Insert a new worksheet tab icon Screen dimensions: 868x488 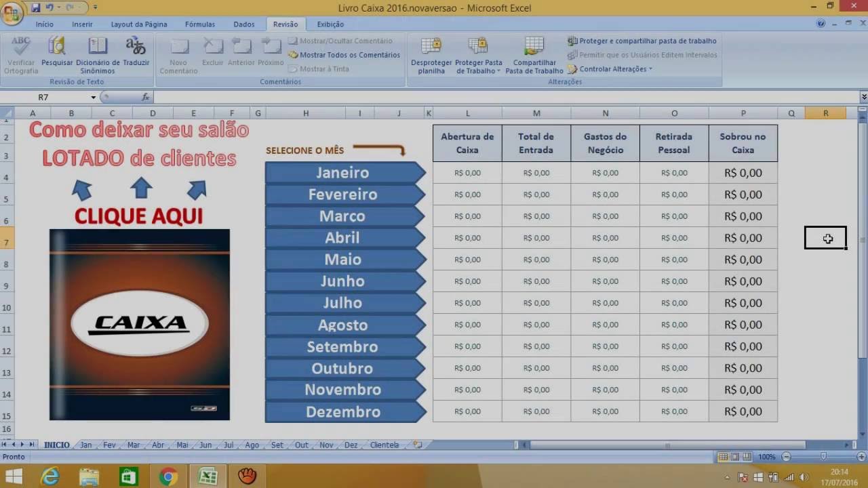tap(418, 445)
